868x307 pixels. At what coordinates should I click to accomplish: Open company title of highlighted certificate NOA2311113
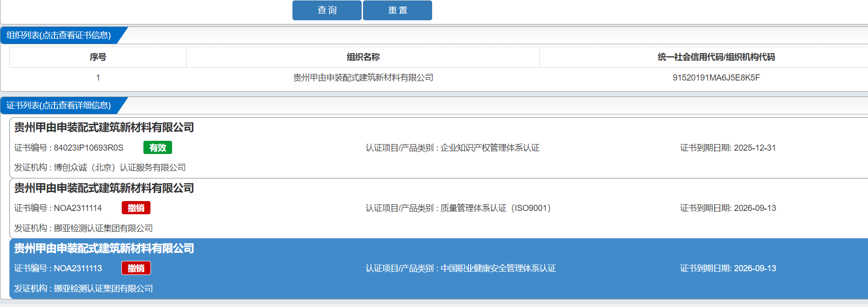104,249
